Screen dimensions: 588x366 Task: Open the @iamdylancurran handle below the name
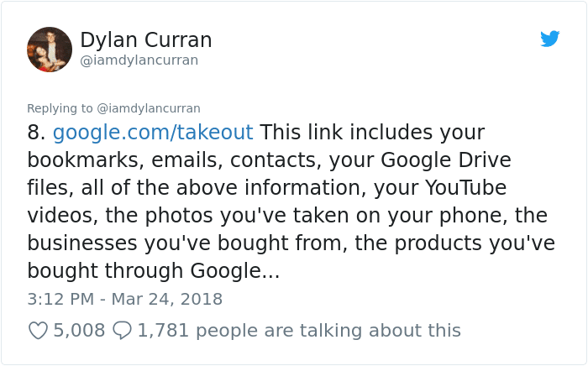coord(139,60)
